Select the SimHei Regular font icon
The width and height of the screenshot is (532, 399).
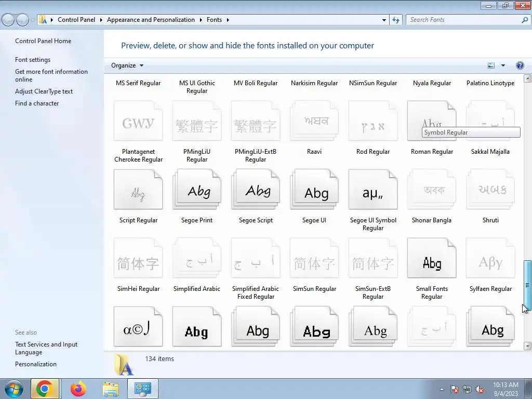[x=138, y=258]
